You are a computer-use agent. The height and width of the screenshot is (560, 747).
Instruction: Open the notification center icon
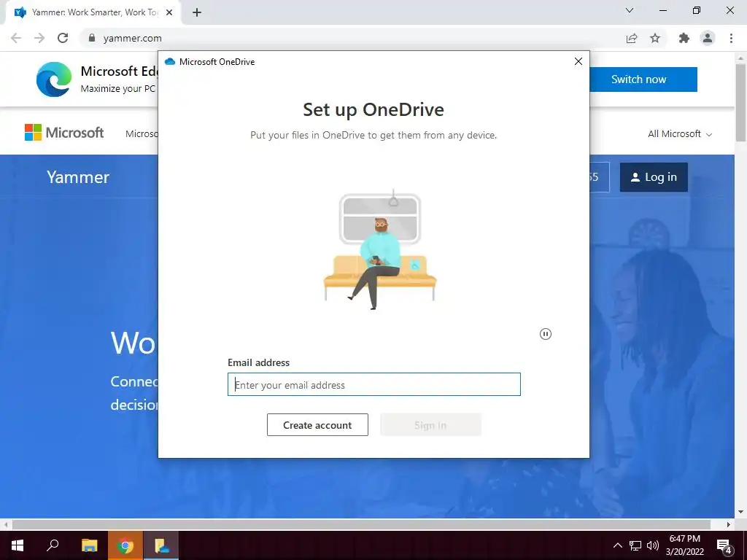[x=724, y=546]
